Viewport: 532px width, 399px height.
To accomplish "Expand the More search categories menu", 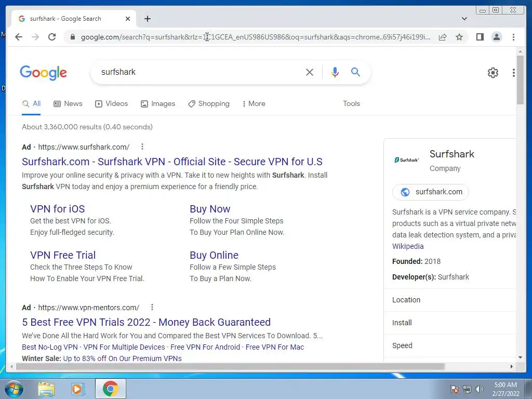I will [254, 104].
